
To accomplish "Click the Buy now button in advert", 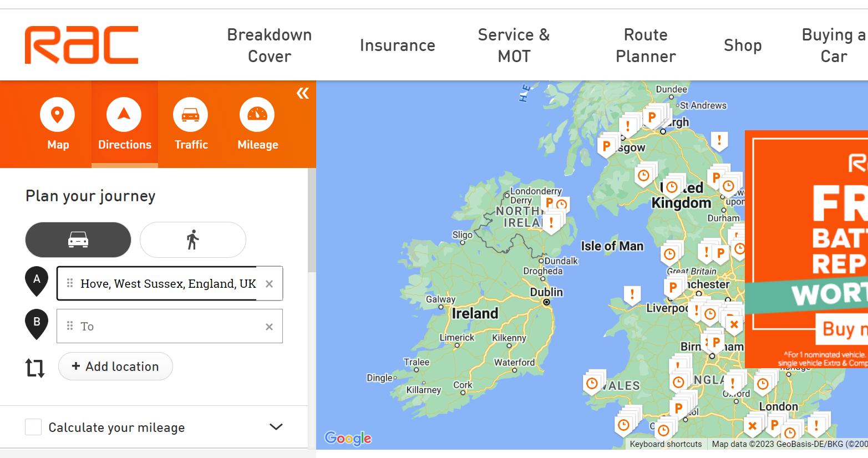I will click(842, 329).
